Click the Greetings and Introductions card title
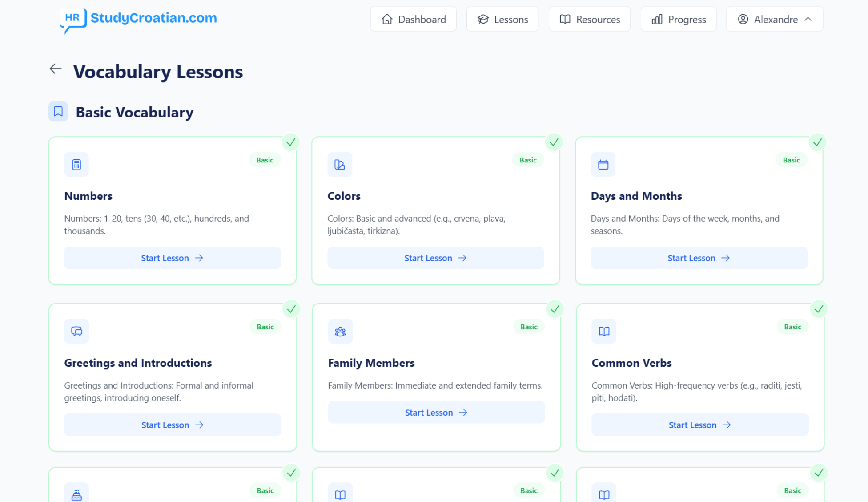The image size is (868, 502). coord(138,363)
